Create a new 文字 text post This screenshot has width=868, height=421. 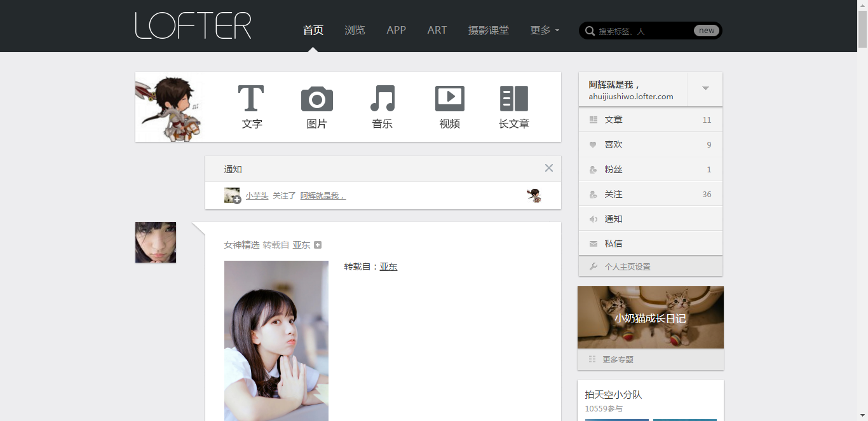click(x=252, y=107)
